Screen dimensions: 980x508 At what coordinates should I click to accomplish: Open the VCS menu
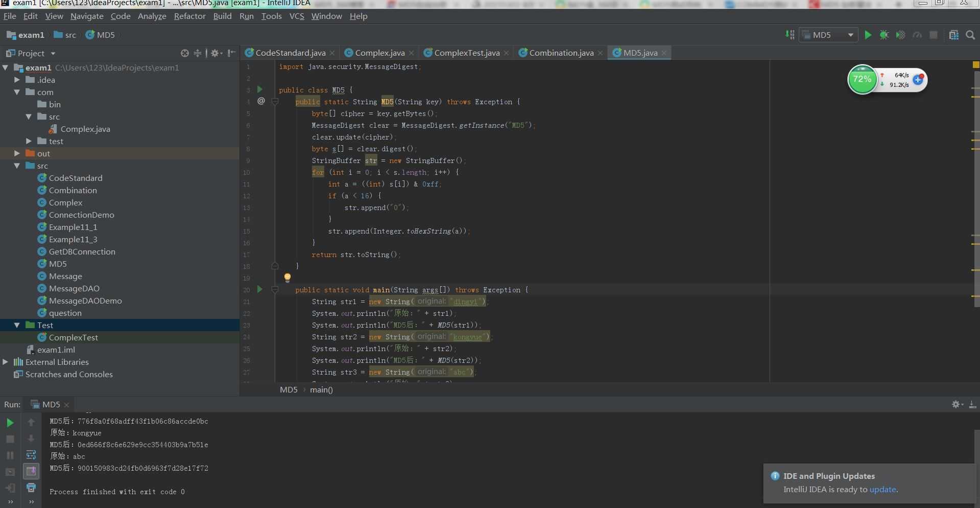(296, 16)
